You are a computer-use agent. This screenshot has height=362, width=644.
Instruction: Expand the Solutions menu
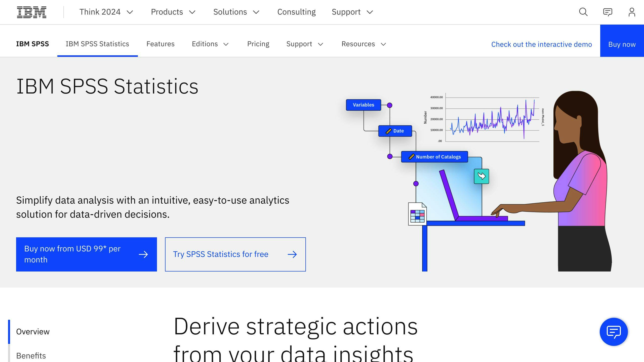(x=236, y=12)
